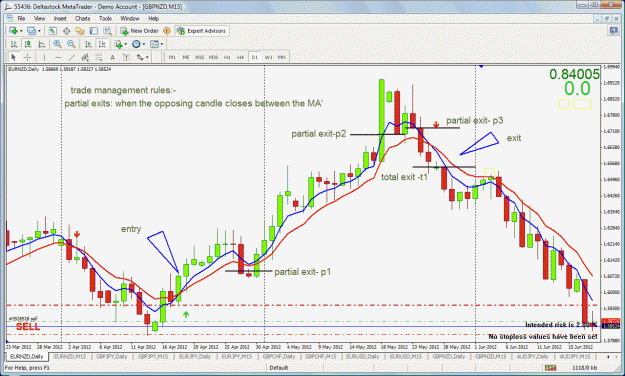Select the Crosshair tool
Image resolution: width=625 pixels, height=376 pixels.
pos(27,57)
